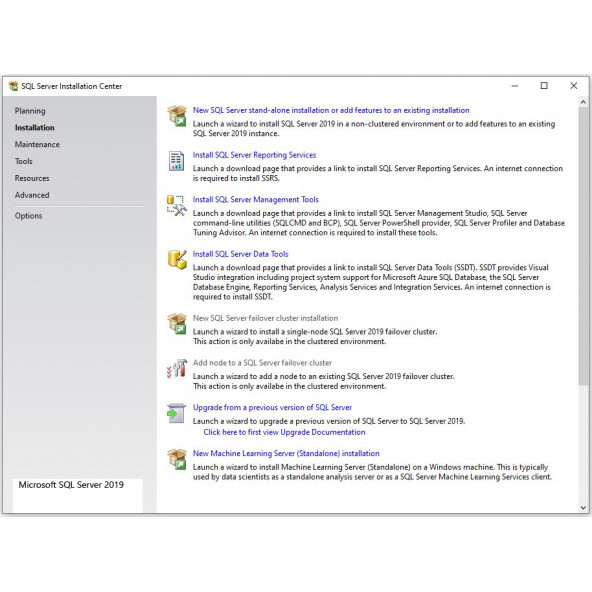Click the Microsoft SQL Server 2019 label
Image resolution: width=592 pixels, height=592 pixels.
(x=71, y=485)
